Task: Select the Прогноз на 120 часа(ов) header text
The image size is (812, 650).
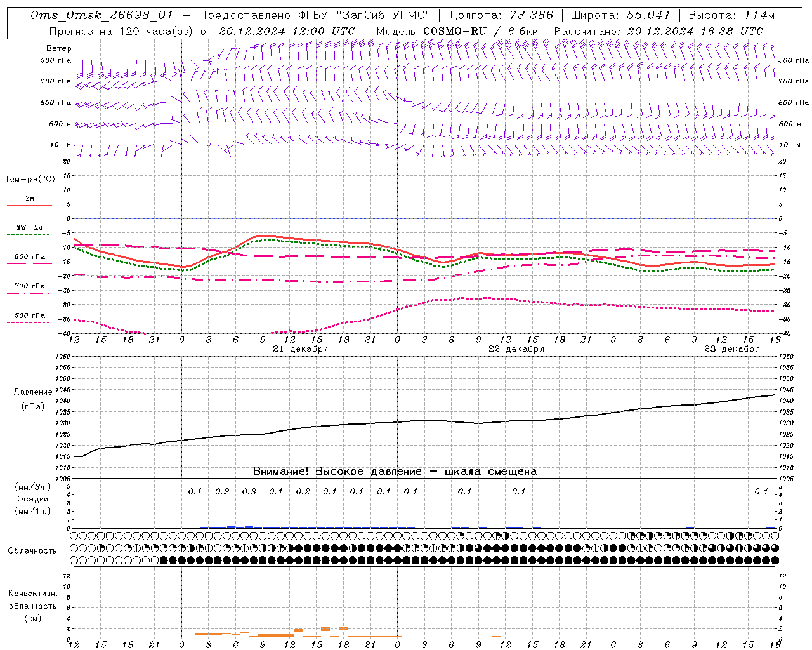Action: coord(122,31)
